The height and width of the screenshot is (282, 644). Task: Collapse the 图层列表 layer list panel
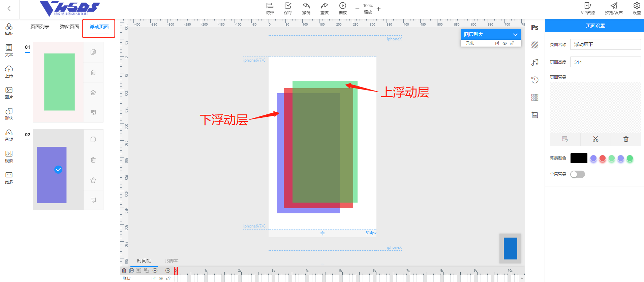(x=515, y=35)
